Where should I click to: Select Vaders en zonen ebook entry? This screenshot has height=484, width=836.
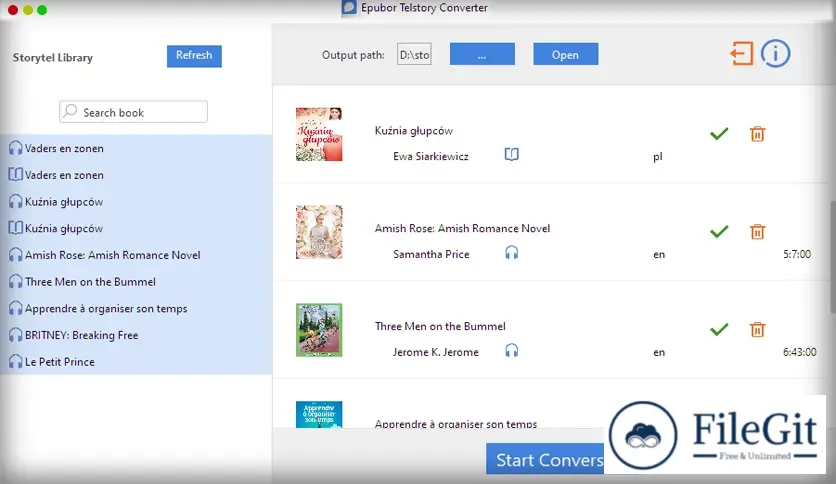tap(136, 175)
